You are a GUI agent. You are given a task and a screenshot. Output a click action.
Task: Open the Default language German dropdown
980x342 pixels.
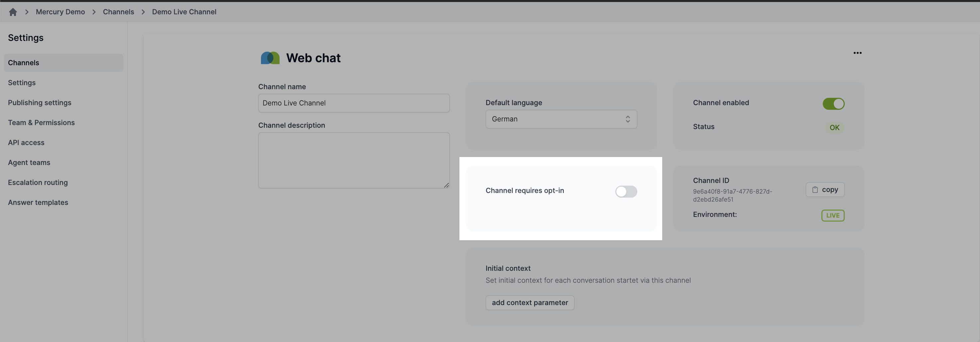click(x=561, y=119)
